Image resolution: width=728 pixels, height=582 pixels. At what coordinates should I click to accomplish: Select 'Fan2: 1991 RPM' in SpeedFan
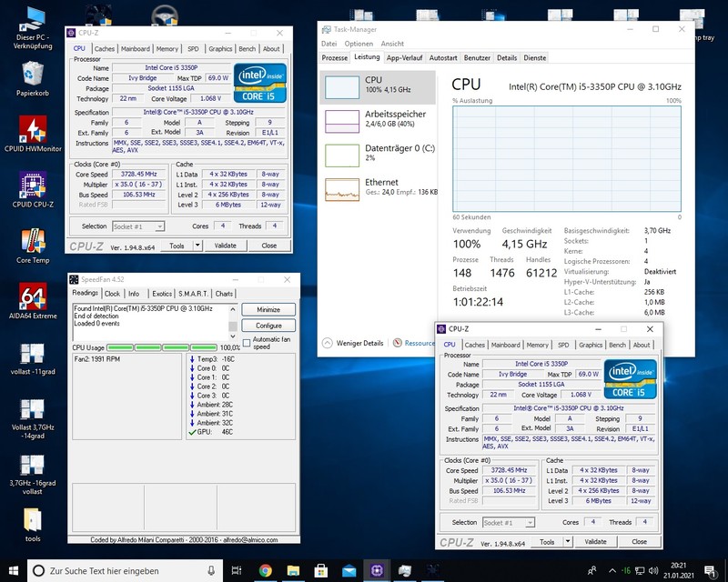click(x=97, y=359)
